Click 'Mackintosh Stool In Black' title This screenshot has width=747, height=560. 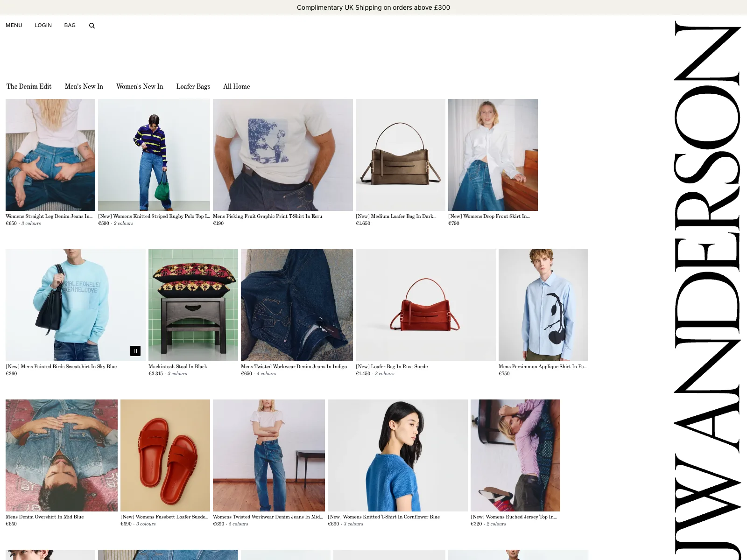coord(178,366)
